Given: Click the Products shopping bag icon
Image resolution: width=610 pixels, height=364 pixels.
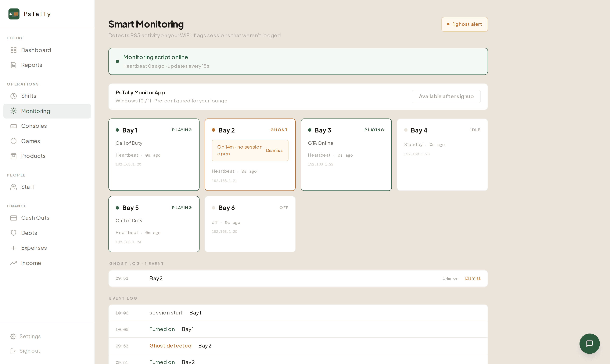Looking at the screenshot, I should coord(14,156).
